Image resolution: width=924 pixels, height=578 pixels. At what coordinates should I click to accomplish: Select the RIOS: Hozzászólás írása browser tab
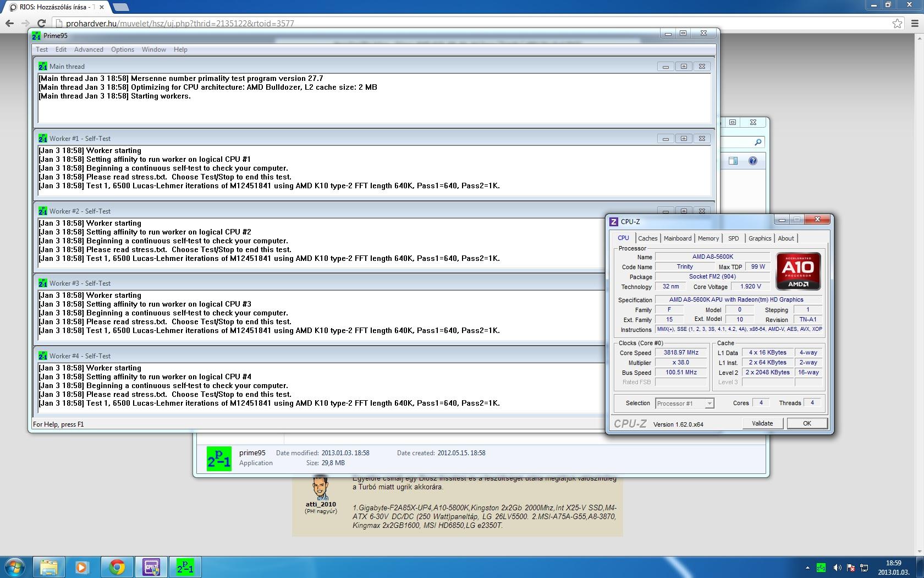click(55, 7)
